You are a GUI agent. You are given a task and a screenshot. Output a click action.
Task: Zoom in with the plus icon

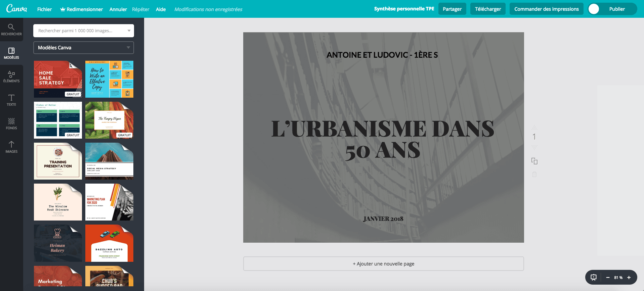tap(629, 278)
